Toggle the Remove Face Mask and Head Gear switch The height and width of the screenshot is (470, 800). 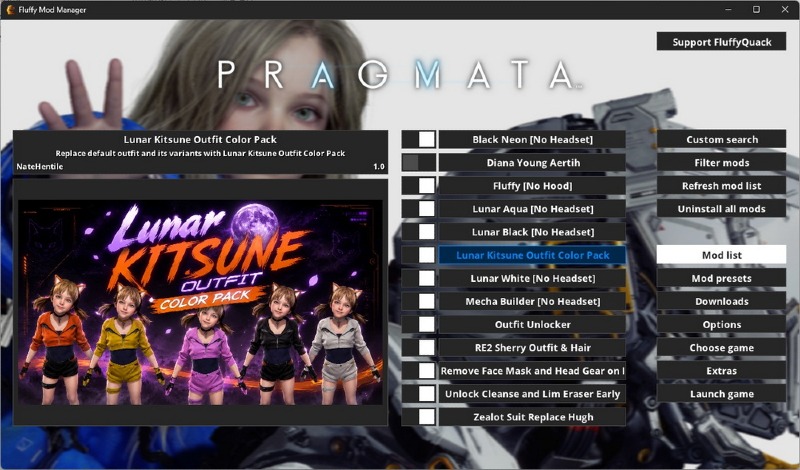coord(419,370)
